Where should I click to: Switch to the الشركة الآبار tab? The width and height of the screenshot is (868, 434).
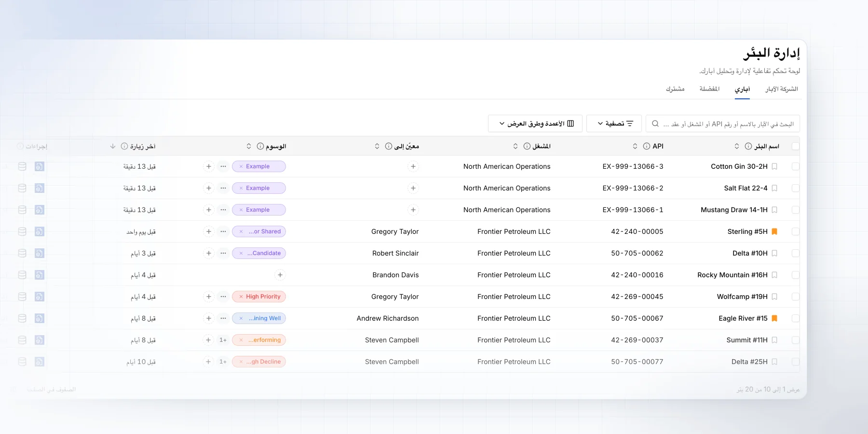coord(782,89)
